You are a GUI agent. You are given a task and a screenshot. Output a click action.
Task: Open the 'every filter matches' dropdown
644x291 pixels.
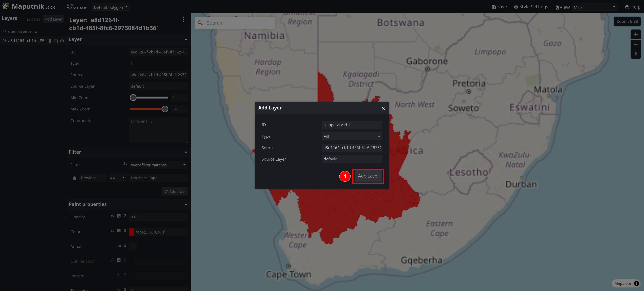(158, 165)
